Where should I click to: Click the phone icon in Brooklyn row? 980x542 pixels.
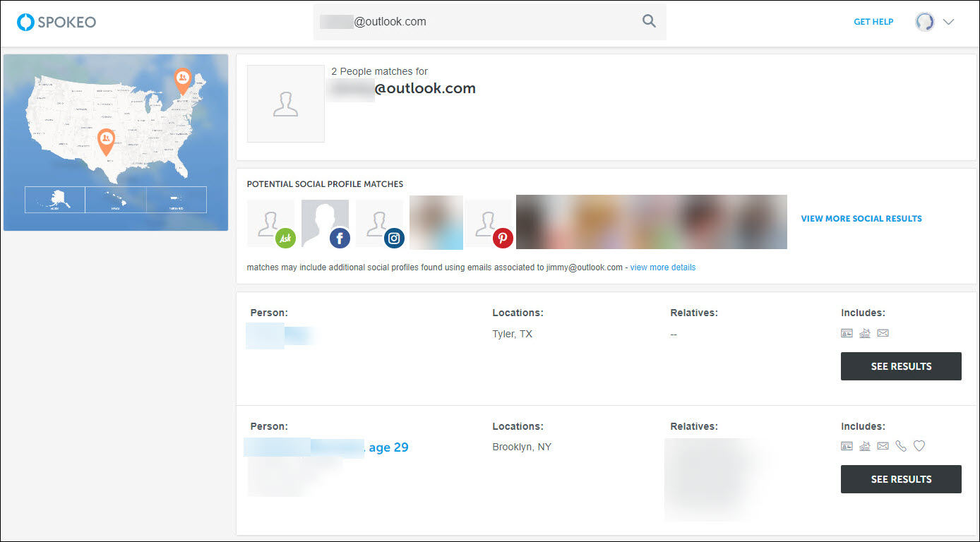[901, 446]
